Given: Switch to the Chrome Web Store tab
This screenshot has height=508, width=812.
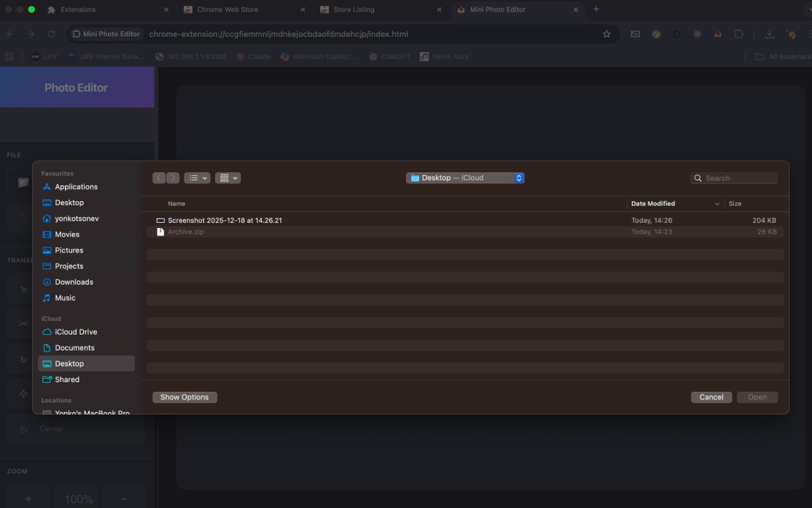Looking at the screenshot, I should 243,10.
